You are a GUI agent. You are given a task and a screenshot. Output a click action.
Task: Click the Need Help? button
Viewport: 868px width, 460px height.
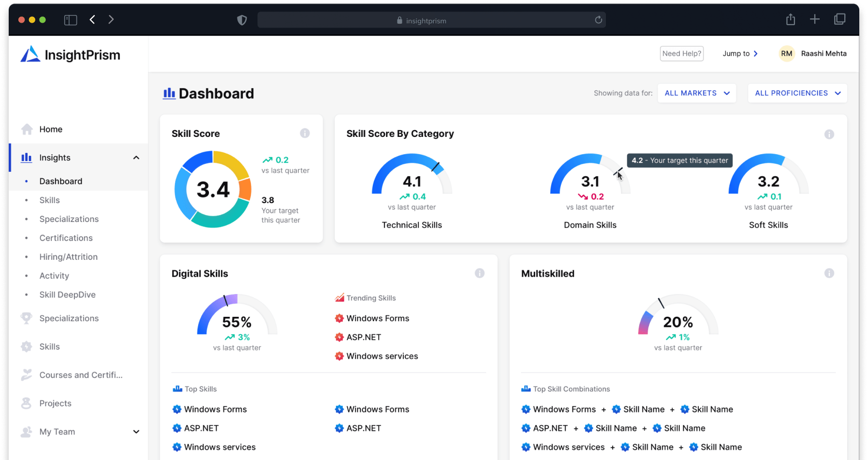(x=682, y=54)
